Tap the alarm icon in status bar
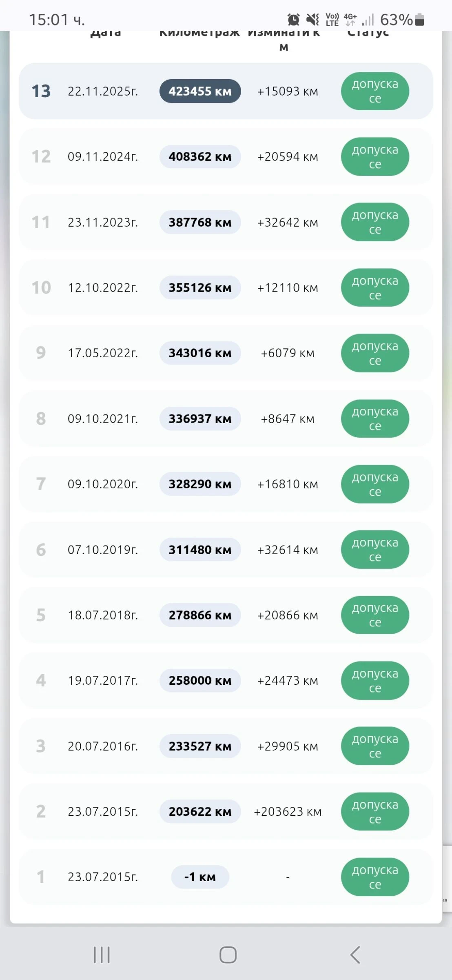 (293, 19)
